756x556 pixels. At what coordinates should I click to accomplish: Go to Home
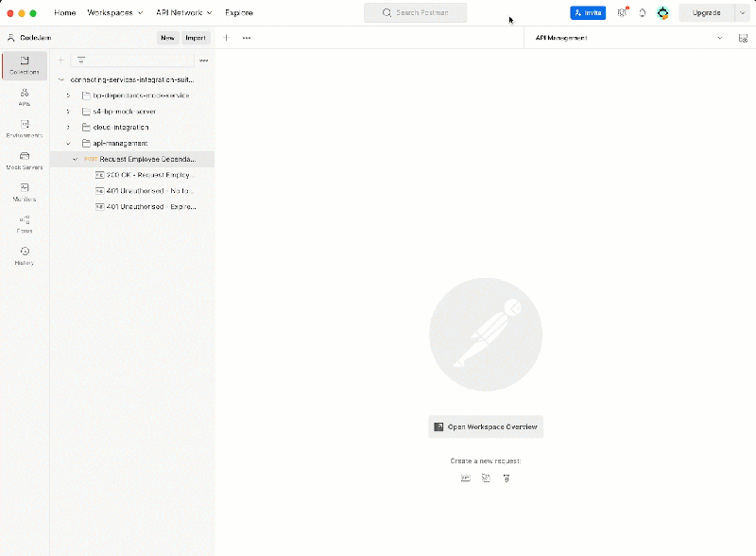[x=65, y=12]
